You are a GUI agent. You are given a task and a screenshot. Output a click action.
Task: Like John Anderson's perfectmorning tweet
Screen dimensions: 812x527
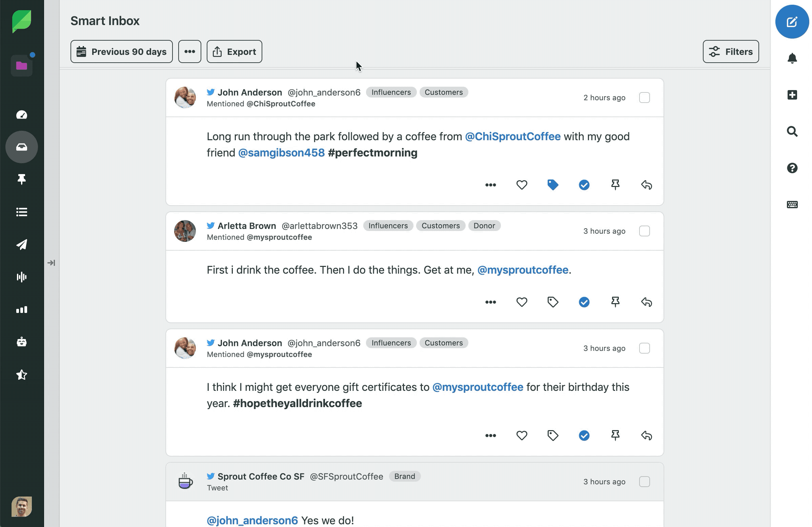pos(521,185)
